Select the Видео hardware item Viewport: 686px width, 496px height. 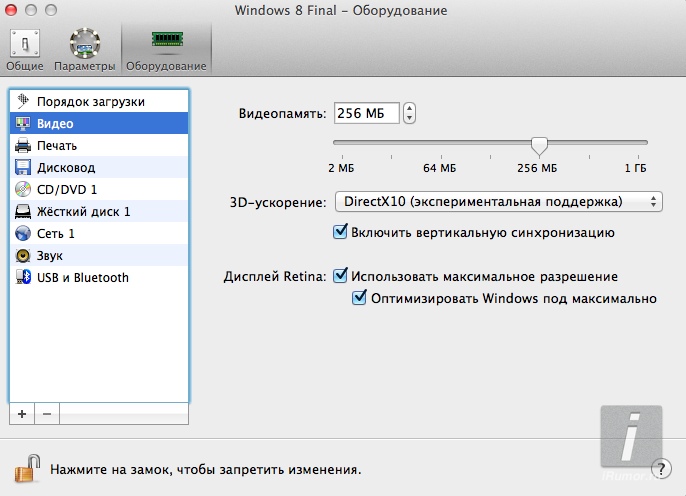(x=99, y=123)
